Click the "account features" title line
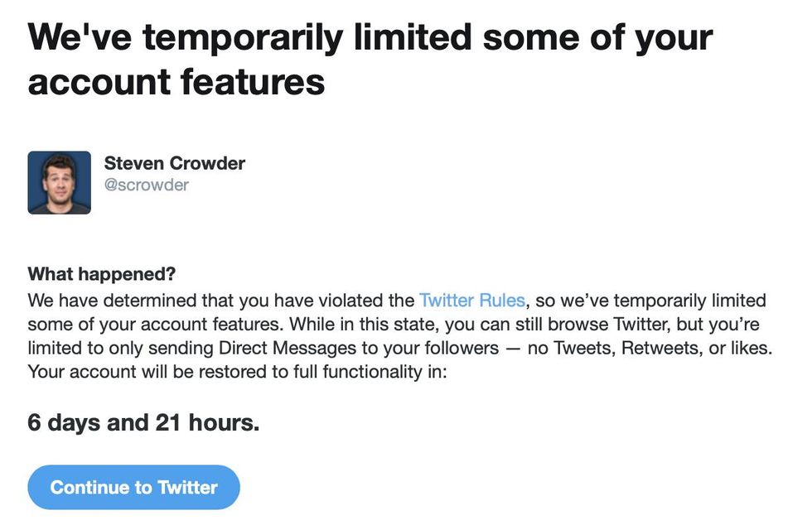This screenshot has height=525, width=812. [176, 83]
